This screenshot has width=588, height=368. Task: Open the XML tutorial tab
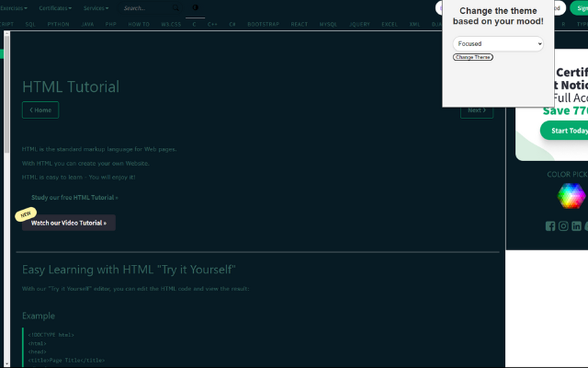pos(414,25)
